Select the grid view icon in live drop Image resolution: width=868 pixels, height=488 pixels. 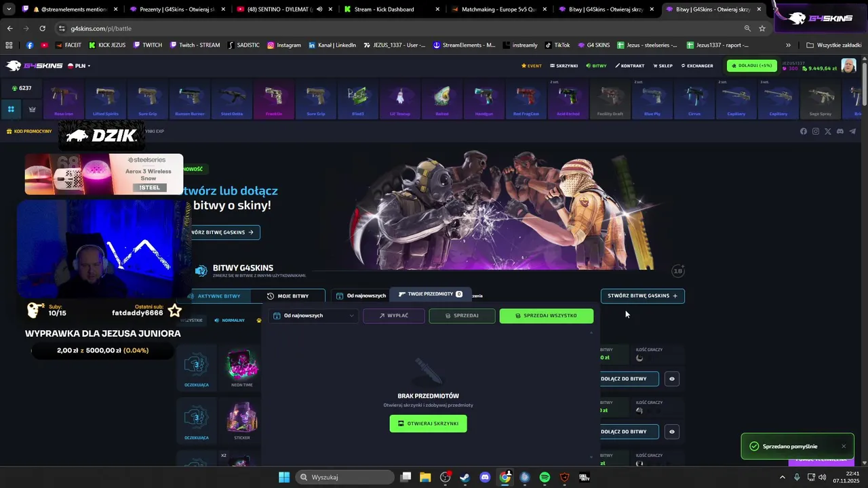pyautogui.click(x=11, y=108)
